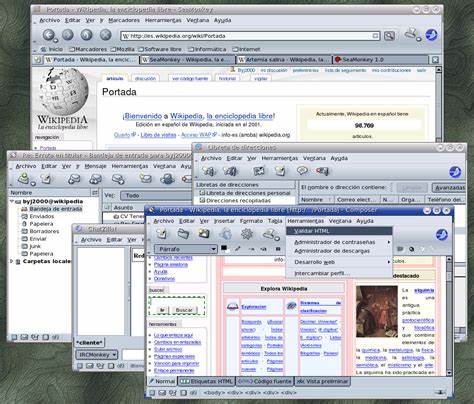The height and width of the screenshot is (404, 474).
Task: Save document icon in Composer toolbar
Action: (204, 233)
